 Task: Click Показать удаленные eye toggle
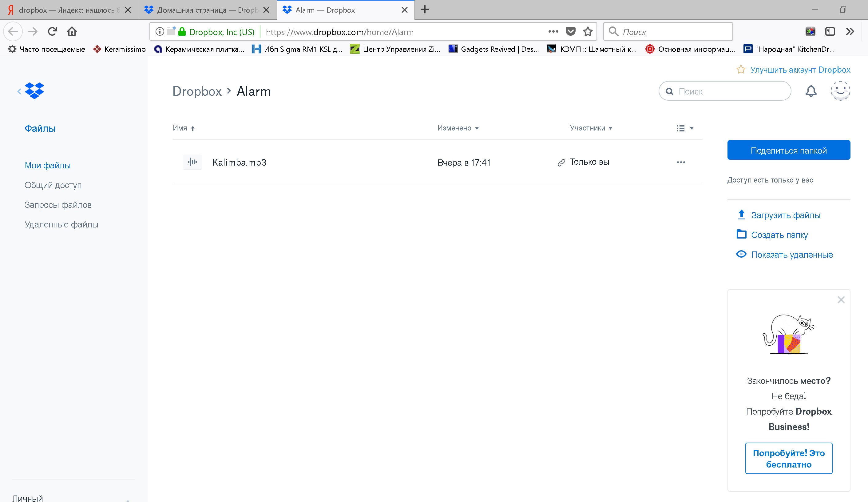741,255
